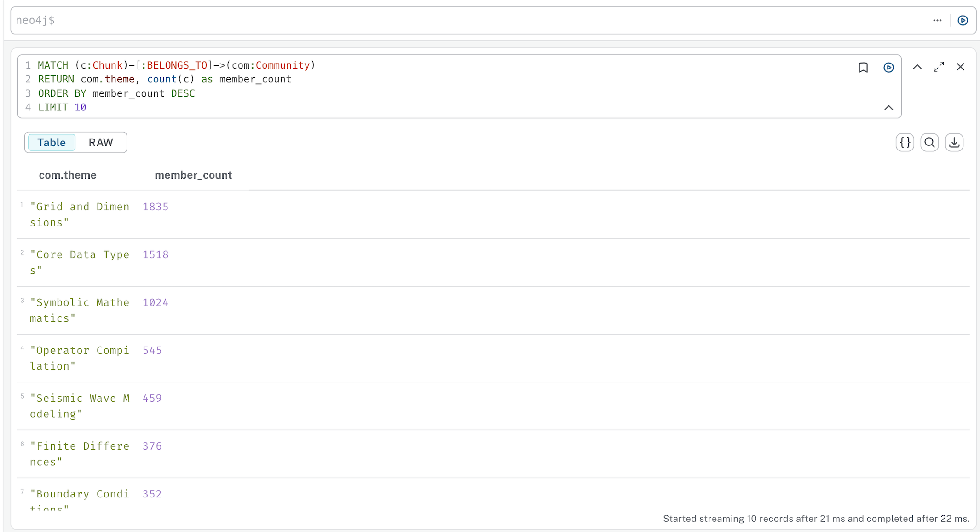Close the query result frame
Viewport: 980px width, 532px height.
(960, 67)
